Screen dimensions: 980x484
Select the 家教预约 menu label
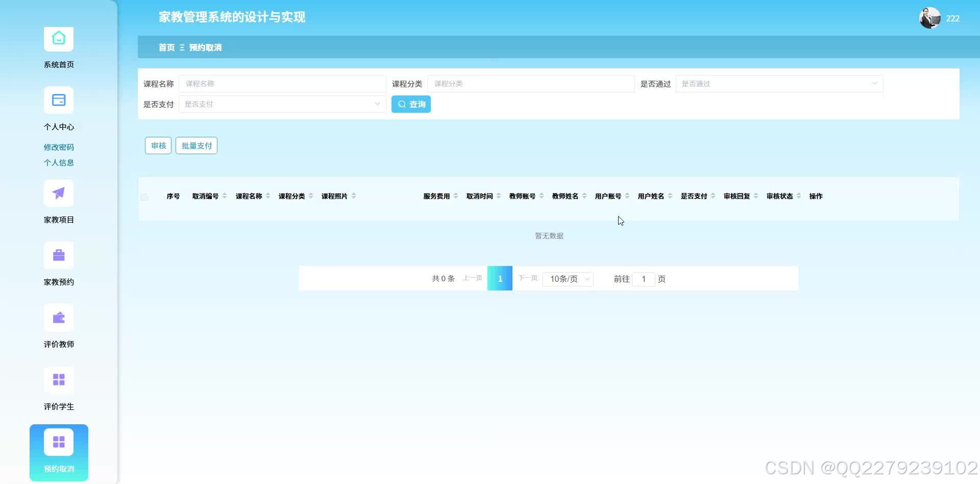(59, 282)
